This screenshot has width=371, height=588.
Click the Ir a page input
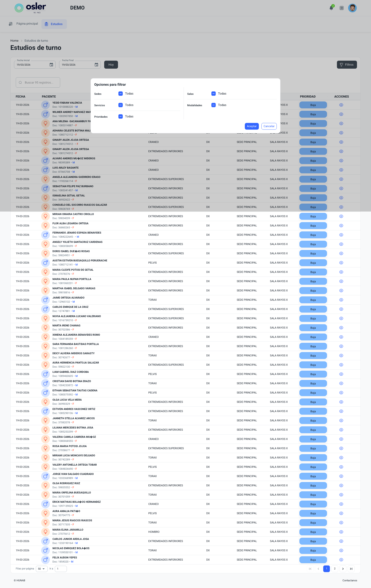(61, 569)
